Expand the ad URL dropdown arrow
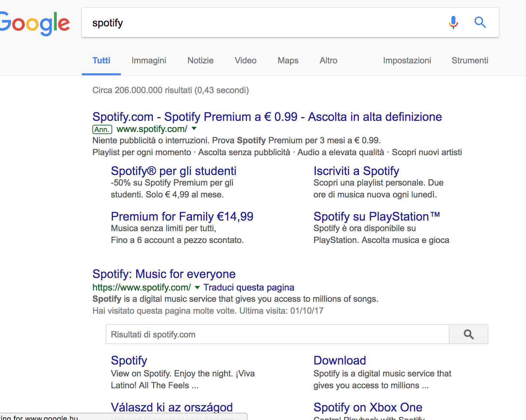This screenshot has width=526, height=420. 194,128
